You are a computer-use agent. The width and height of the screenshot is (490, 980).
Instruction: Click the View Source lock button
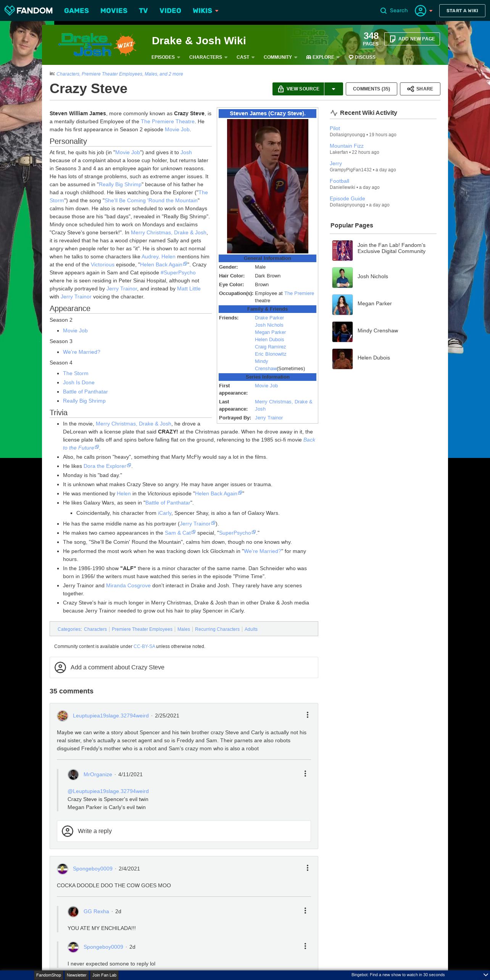click(298, 89)
